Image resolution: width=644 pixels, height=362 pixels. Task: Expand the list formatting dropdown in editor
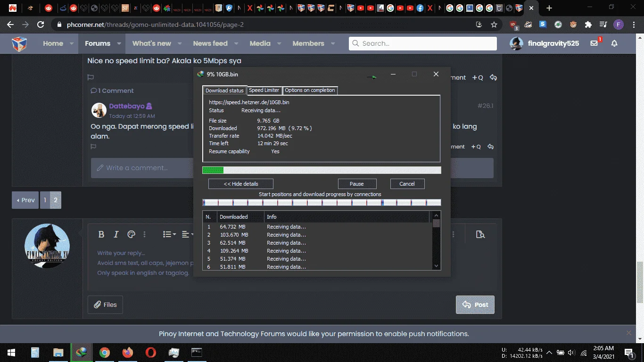pos(169,234)
